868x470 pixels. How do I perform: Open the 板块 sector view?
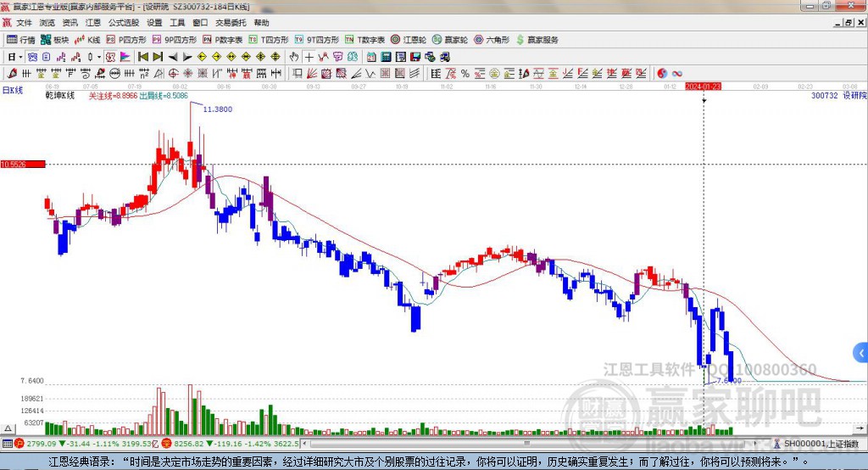pos(55,40)
